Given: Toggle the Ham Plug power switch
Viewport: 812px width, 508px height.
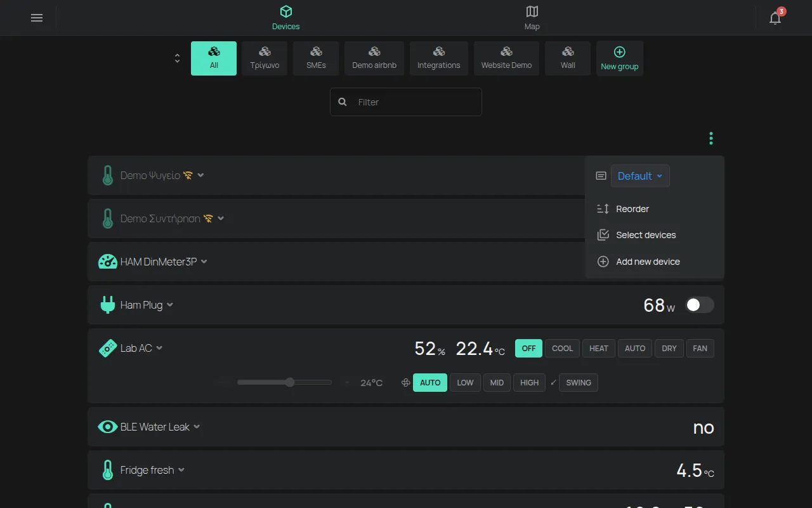Looking at the screenshot, I should click(700, 305).
